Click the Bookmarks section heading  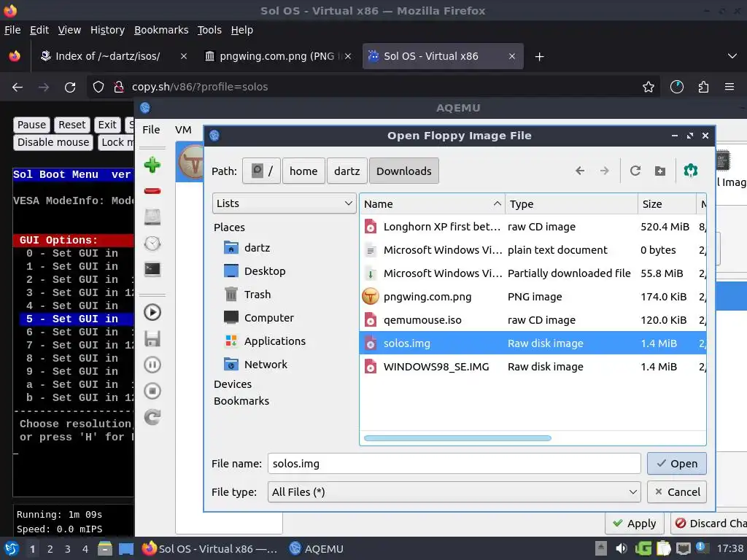click(241, 401)
